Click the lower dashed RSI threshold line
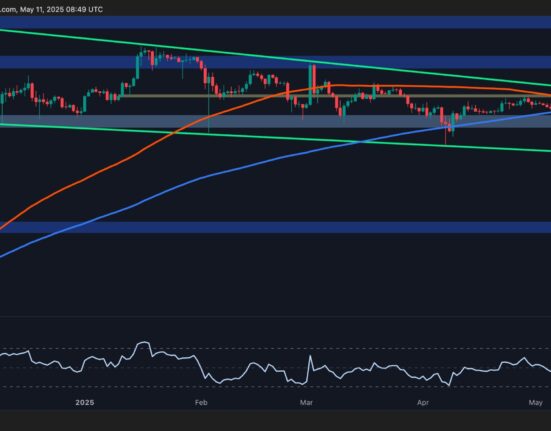The width and height of the screenshot is (551, 431). click(x=276, y=387)
